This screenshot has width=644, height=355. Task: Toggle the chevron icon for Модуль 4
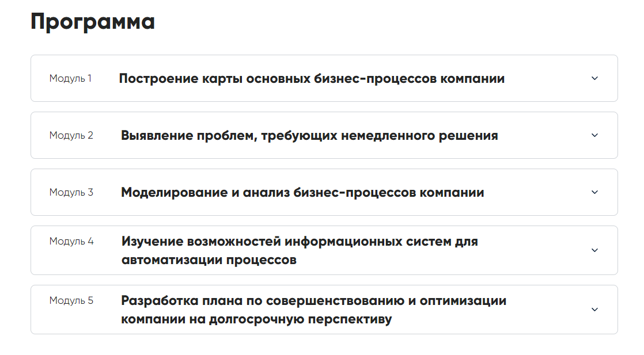pos(595,250)
